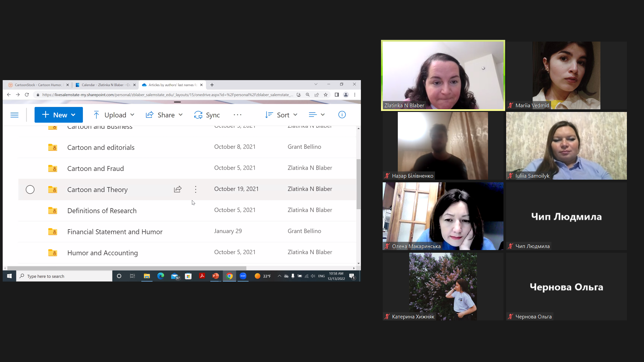
Task: Click the January 29 date cell
Action: 228,231
